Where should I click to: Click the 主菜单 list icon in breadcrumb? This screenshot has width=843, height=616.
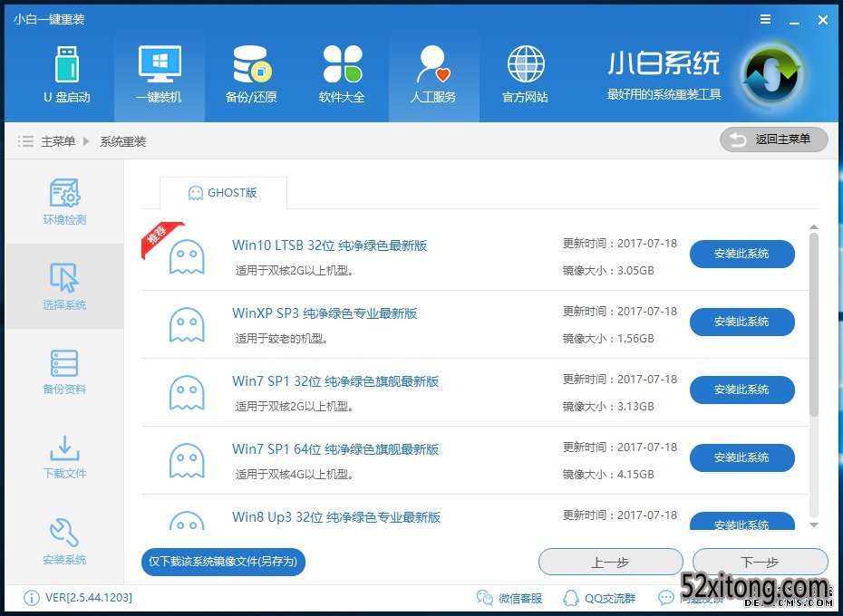click(25, 141)
